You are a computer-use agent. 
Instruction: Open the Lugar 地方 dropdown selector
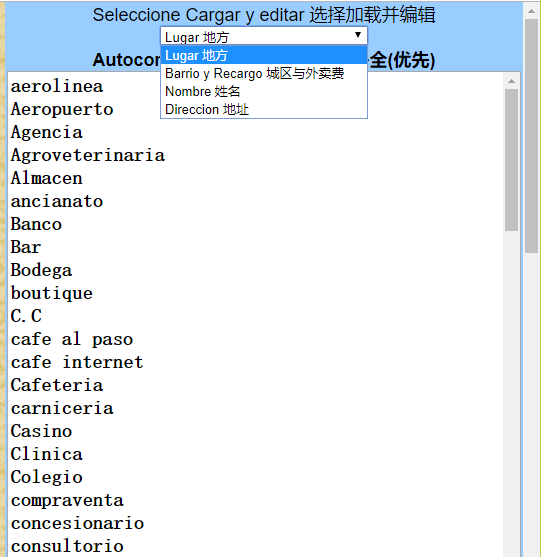pos(264,36)
